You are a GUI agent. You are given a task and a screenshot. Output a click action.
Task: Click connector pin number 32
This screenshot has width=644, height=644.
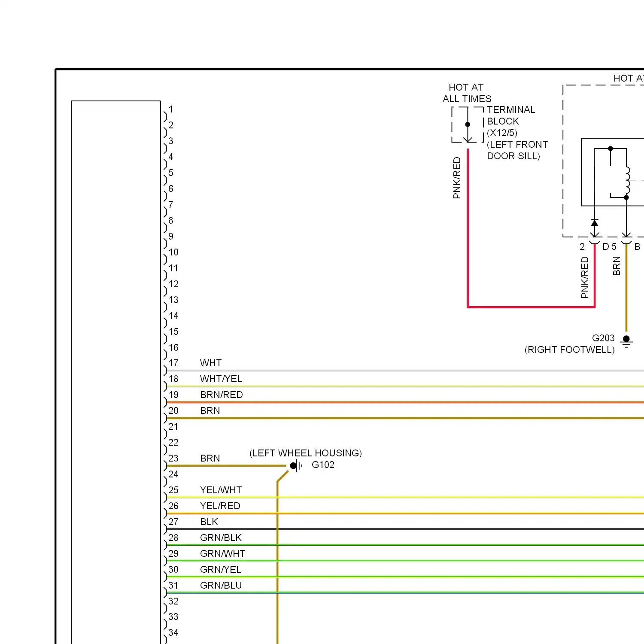(173, 601)
